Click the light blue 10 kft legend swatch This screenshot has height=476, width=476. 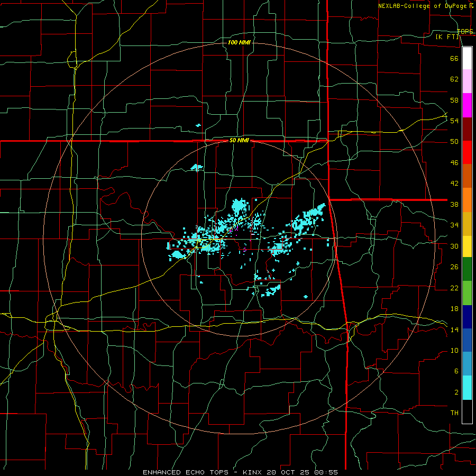click(x=467, y=364)
